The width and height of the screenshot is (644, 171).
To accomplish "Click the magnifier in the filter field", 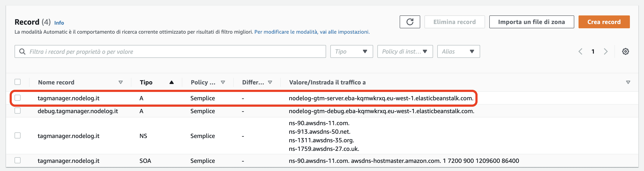I will 22,51.
